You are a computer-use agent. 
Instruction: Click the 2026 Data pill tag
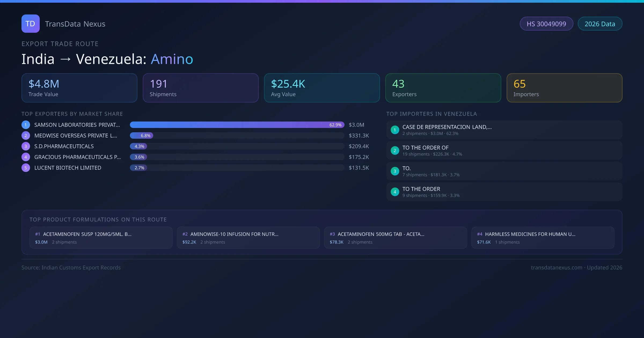tap(600, 24)
